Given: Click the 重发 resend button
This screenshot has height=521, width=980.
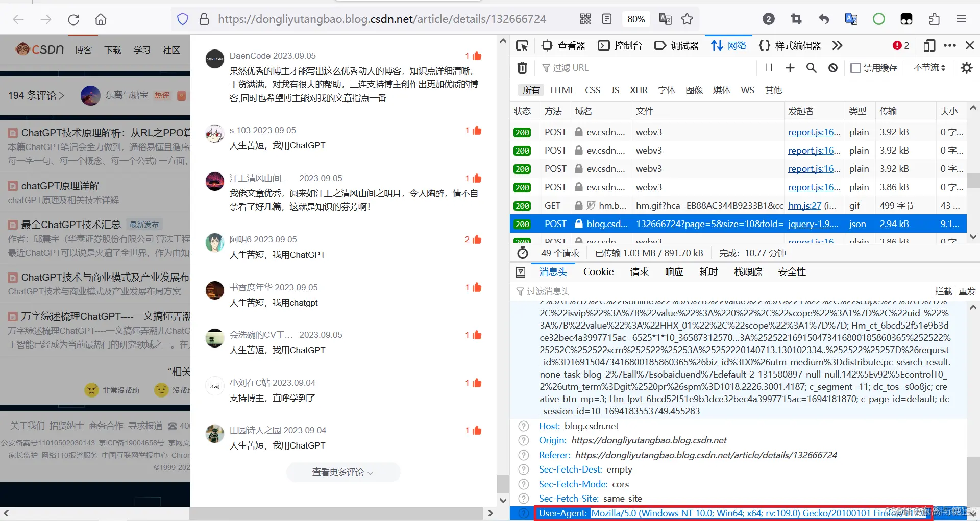Looking at the screenshot, I should point(966,291).
